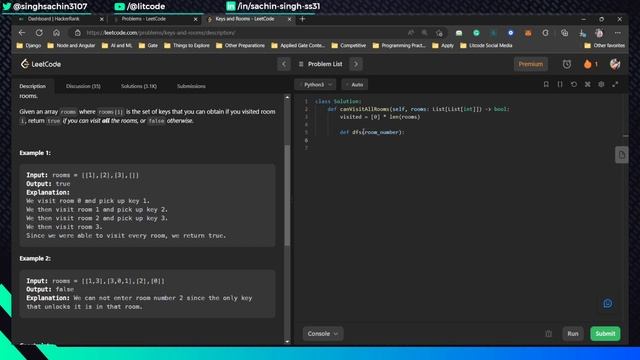Viewport: 640px width, 360px height.
Task: Go to previous problem arrow
Action: coord(284,64)
